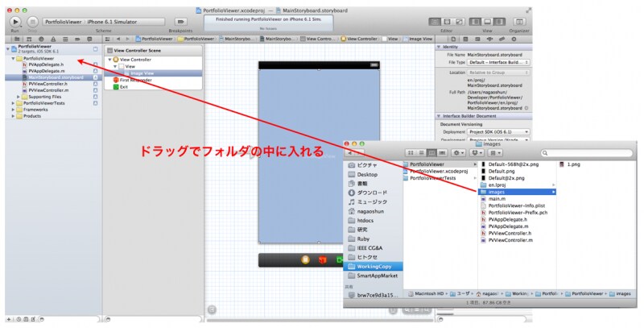This screenshot has width=644, height=328.
Task: Expand the Products group
Action: click(13, 116)
